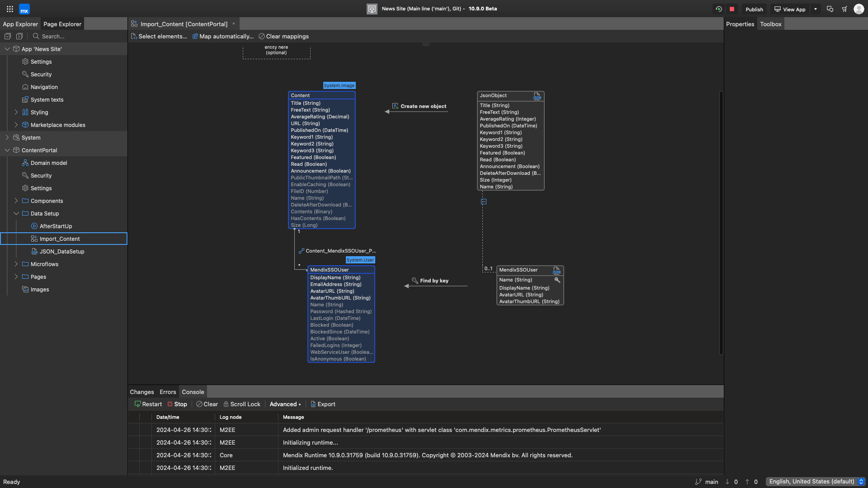Export the console log
This screenshot has height=488, width=868.
coord(323,404)
